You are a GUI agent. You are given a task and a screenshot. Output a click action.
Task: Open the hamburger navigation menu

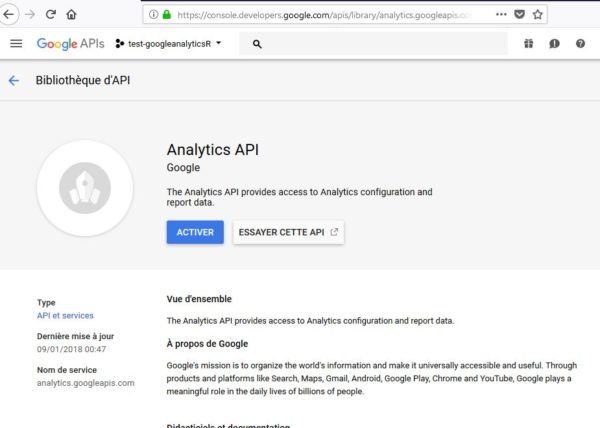(x=16, y=44)
